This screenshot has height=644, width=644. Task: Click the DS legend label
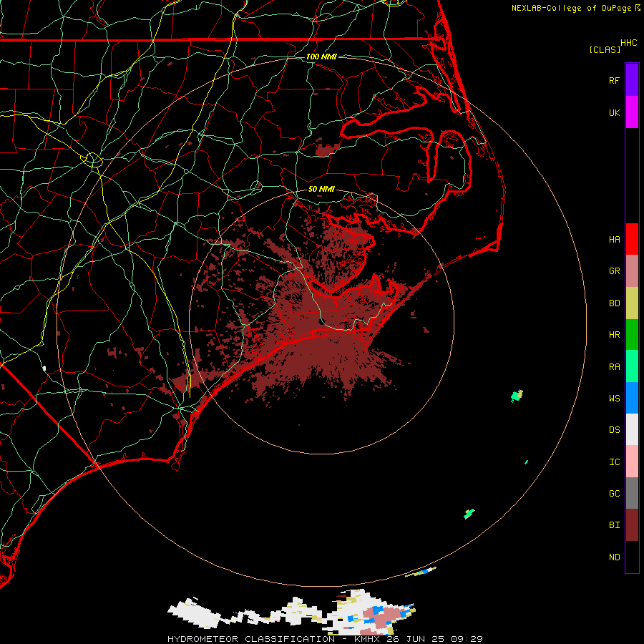coord(614,429)
